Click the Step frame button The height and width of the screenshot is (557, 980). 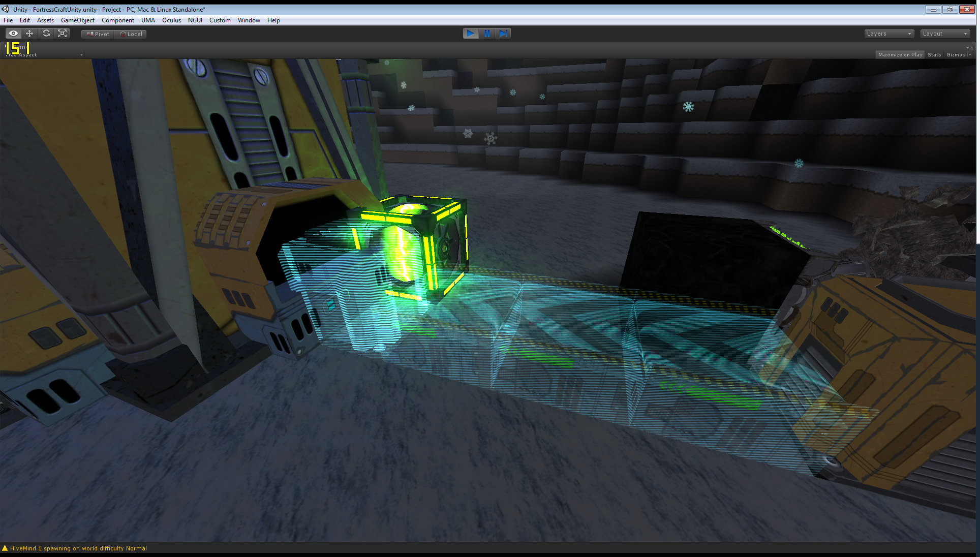[x=503, y=34]
